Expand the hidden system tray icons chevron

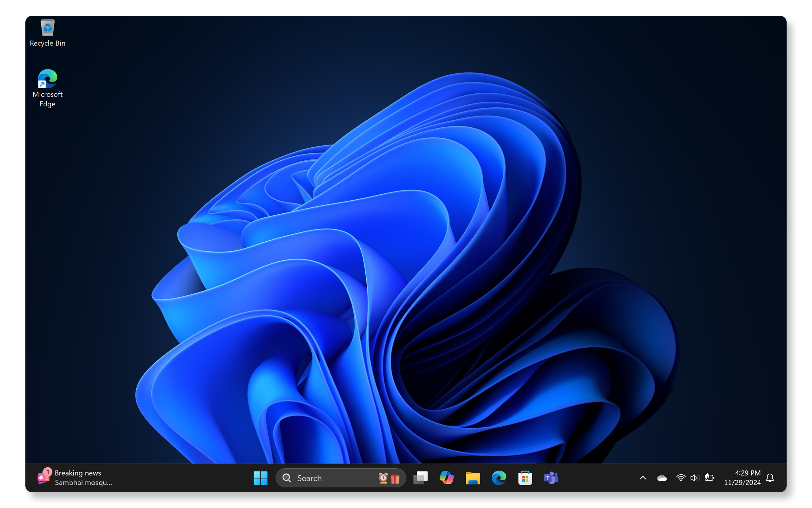point(643,478)
